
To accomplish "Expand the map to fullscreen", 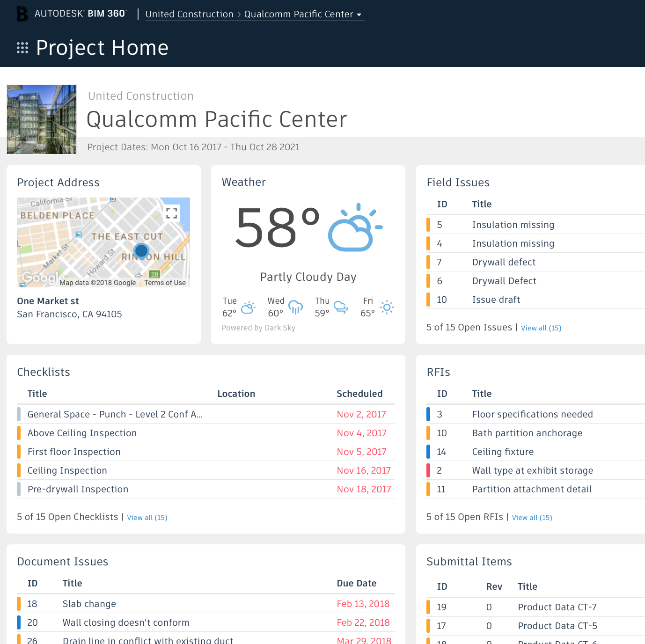I will point(172,213).
